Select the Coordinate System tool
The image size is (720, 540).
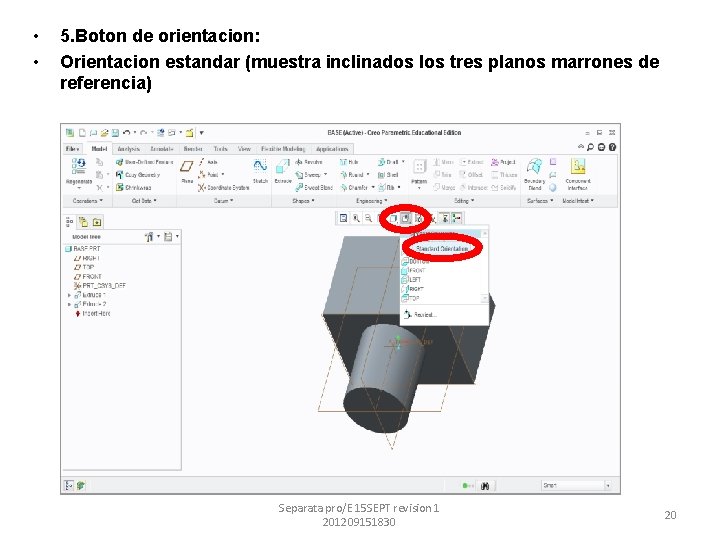pyautogui.click(x=224, y=187)
